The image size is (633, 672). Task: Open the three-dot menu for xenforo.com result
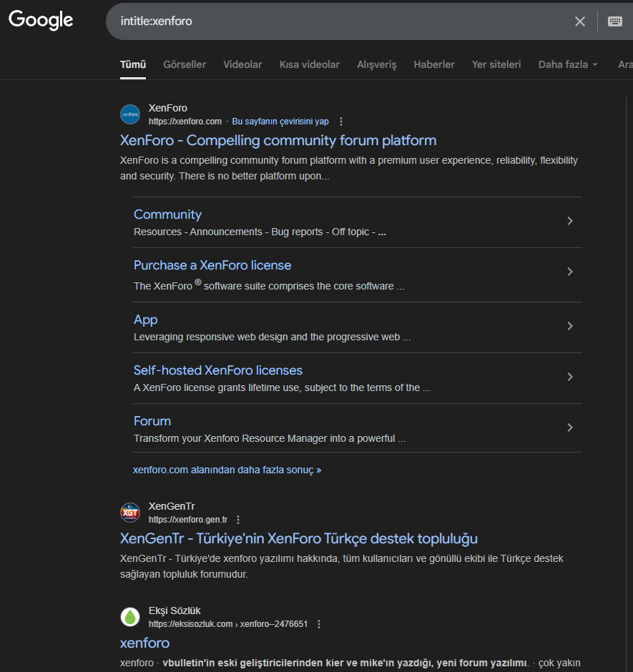pos(341,122)
